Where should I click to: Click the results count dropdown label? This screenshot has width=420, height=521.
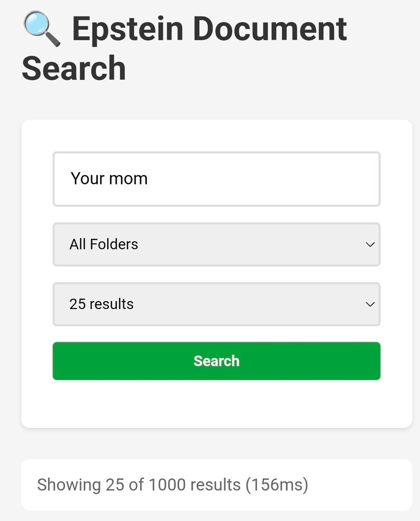(x=101, y=304)
